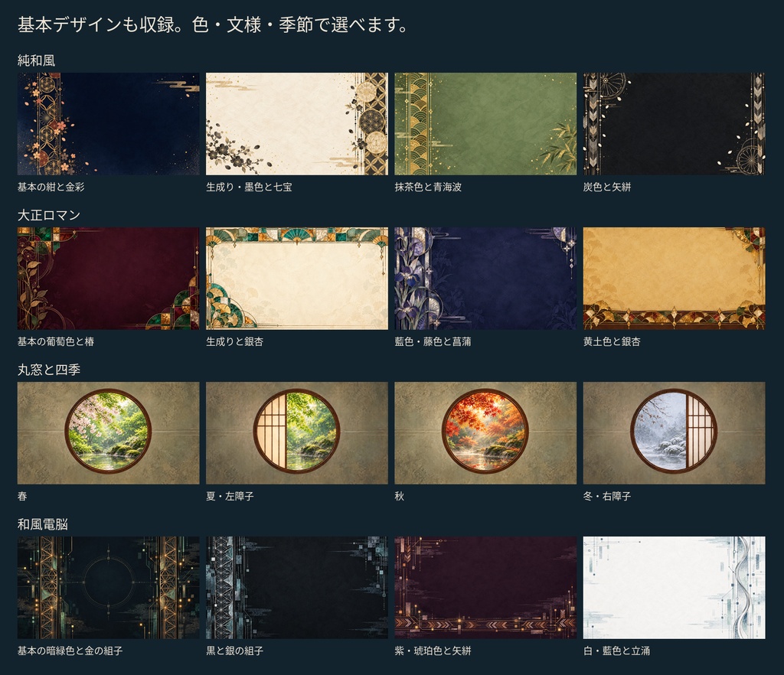The image size is (784, 675).
Task: Click the caption 春
Action: point(22,496)
